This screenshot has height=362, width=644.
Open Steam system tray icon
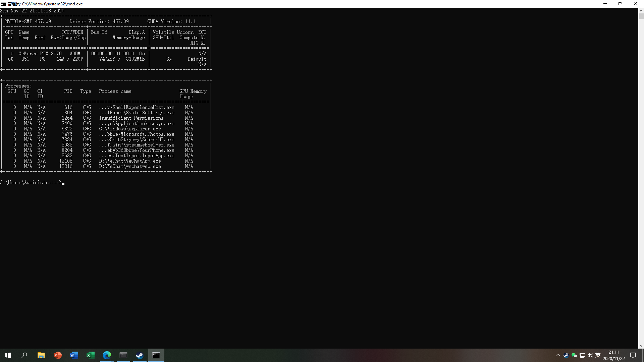[x=566, y=355]
